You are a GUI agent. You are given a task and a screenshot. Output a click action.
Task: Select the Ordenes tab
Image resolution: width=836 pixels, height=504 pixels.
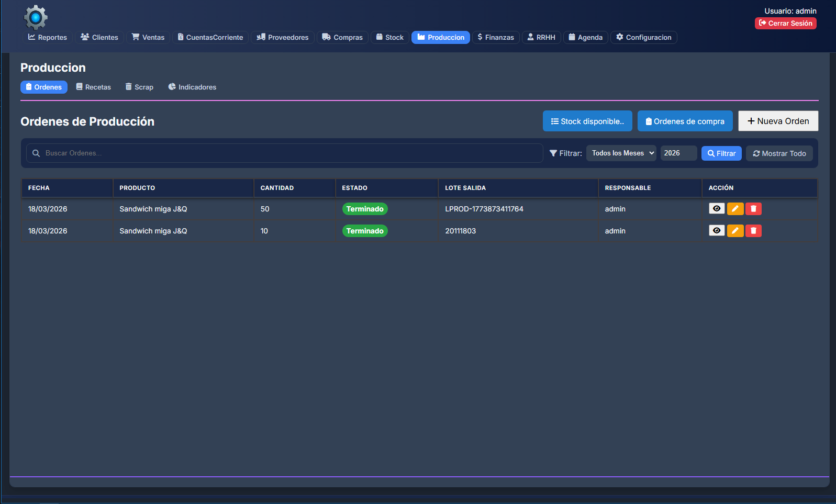44,87
